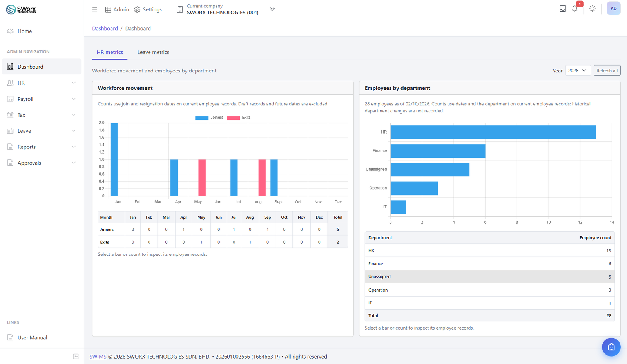Open the User Manual link
The height and width of the screenshot is (364, 627).
tap(32, 337)
